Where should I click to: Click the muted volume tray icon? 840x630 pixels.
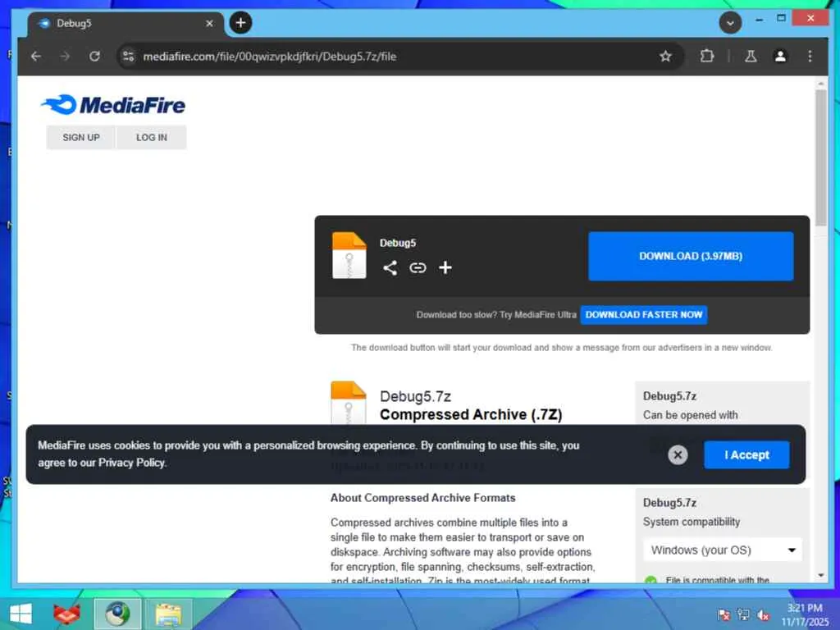(x=764, y=614)
